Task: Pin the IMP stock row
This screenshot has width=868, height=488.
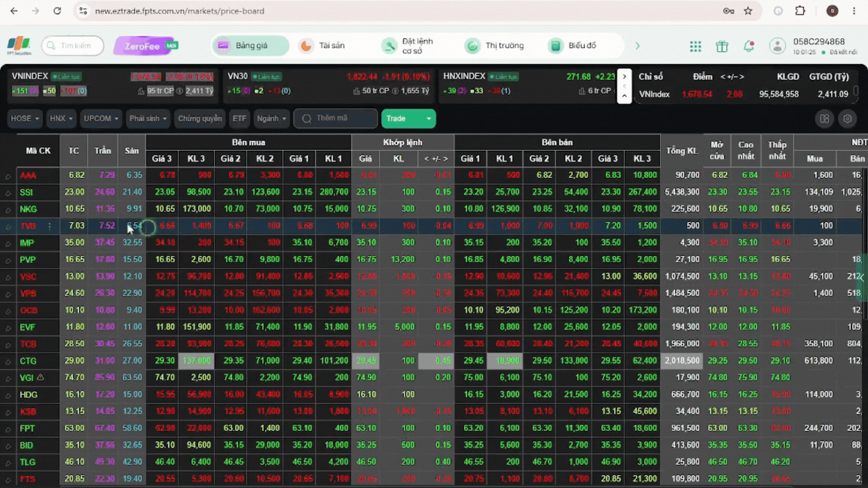Action: 8,244
